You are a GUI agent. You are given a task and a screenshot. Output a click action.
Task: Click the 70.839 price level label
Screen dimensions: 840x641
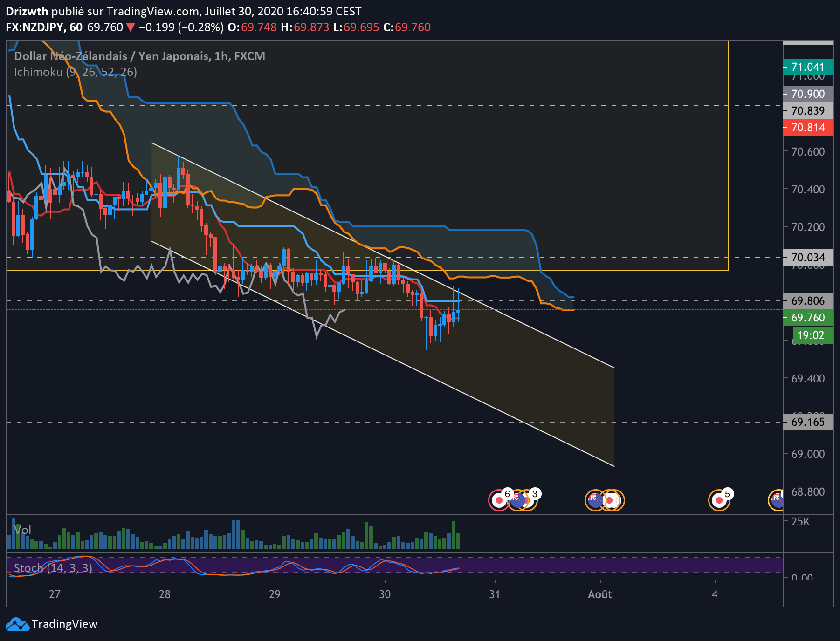point(808,111)
